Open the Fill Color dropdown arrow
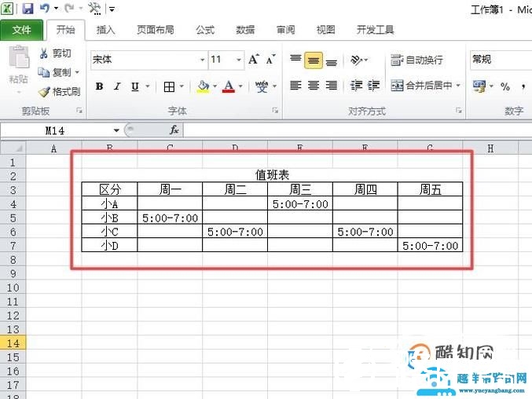This screenshot has width=532, height=399. [215, 86]
